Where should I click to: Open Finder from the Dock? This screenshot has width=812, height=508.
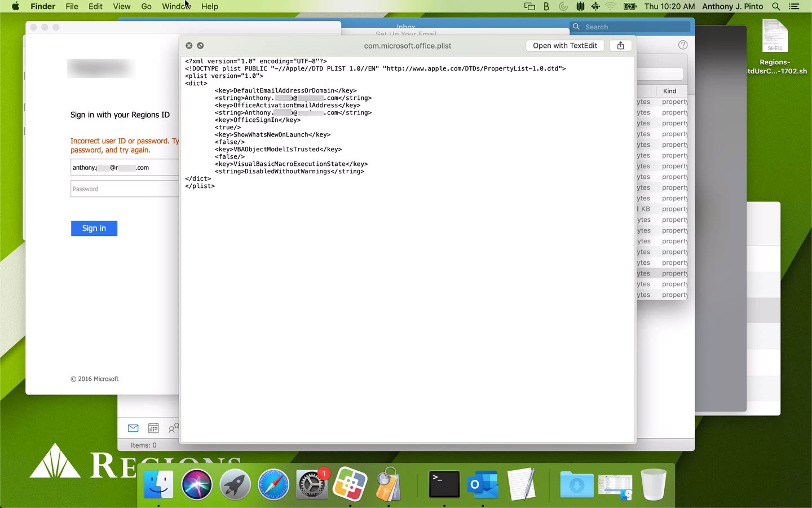pyautogui.click(x=158, y=485)
